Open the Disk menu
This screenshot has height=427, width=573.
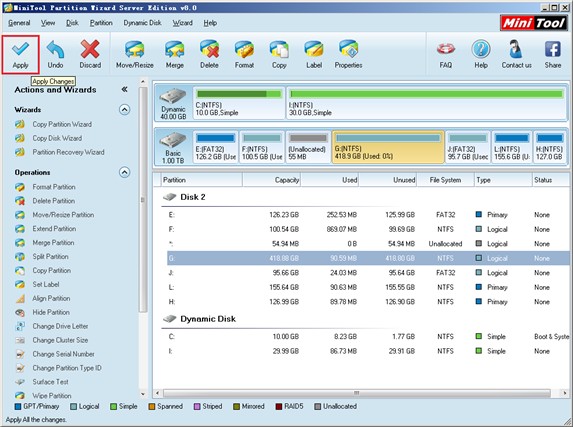click(72, 23)
